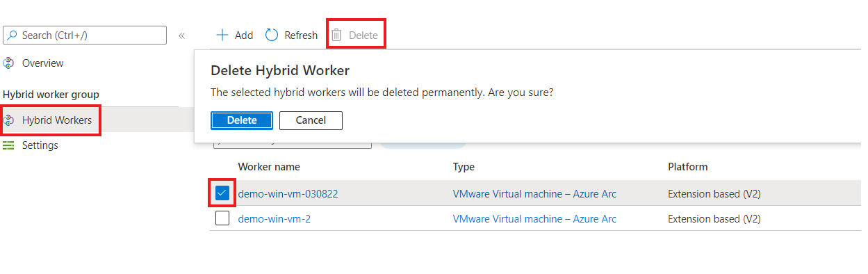Image resolution: width=868 pixels, height=274 pixels.
Task: Click Type link for demo-win-vm-030822 row
Action: click(534, 194)
